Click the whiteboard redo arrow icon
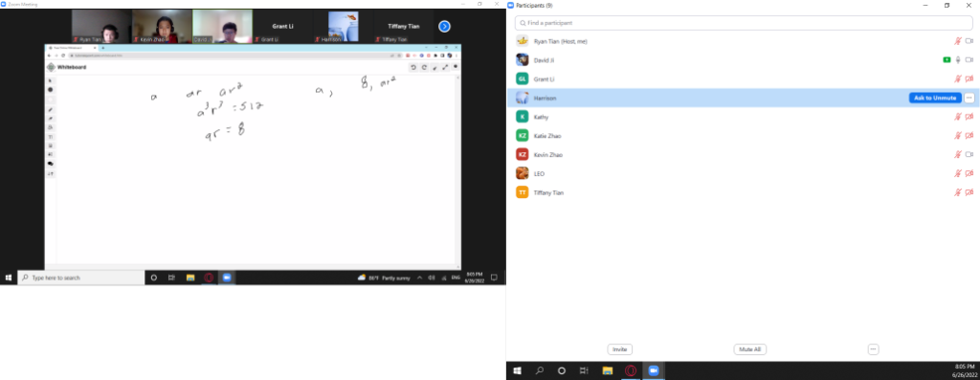 pyautogui.click(x=424, y=67)
